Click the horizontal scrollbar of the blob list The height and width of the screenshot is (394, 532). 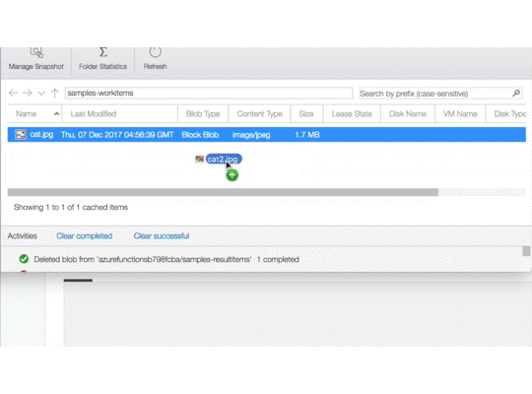point(223,192)
